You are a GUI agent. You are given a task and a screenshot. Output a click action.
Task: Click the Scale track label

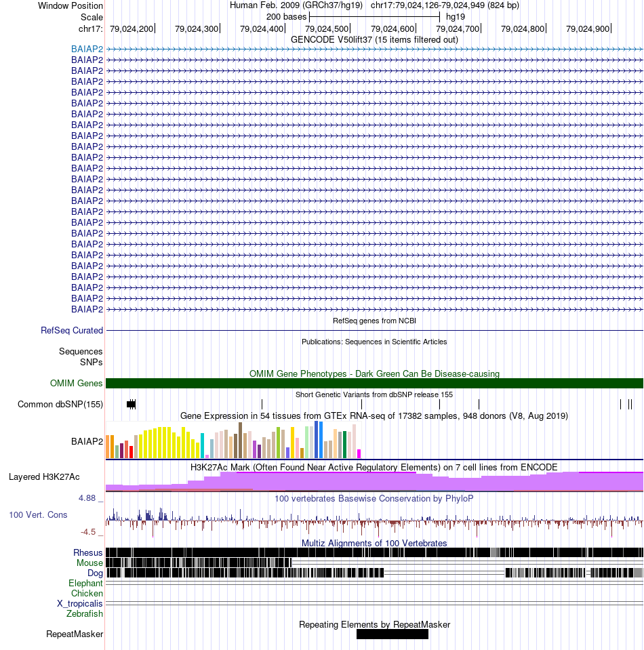tap(92, 18)
